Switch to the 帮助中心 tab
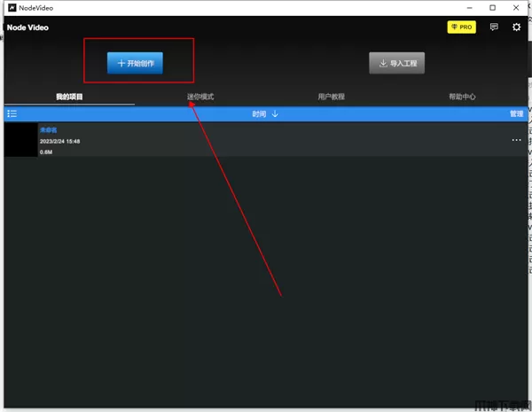This screenshot has height=412, width=532. coord(462,97)
